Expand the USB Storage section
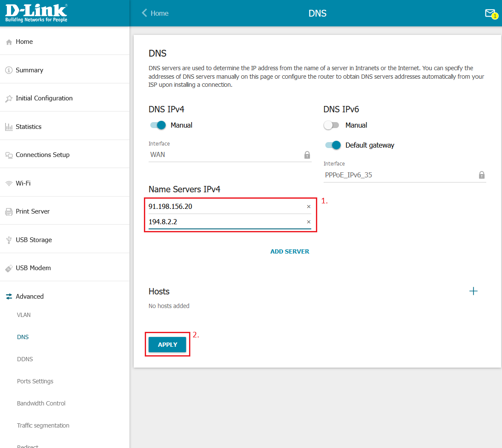The width and height of the screenshot is (502, 448). 34,240
